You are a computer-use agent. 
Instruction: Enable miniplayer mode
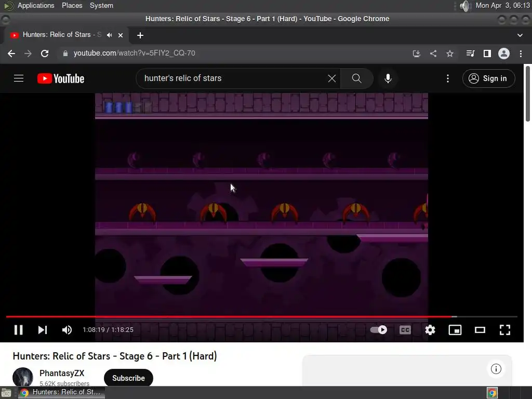coord(455,330)
